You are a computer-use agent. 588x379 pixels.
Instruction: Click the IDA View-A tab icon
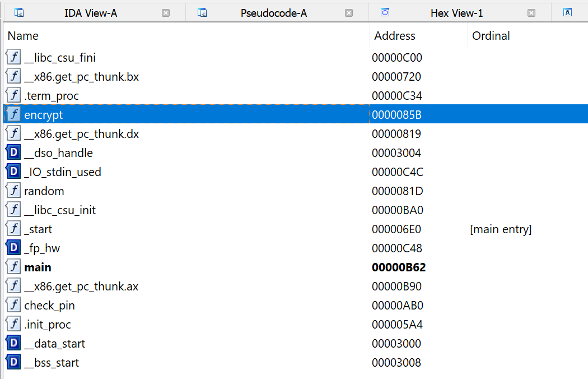[x=19, y=13]
